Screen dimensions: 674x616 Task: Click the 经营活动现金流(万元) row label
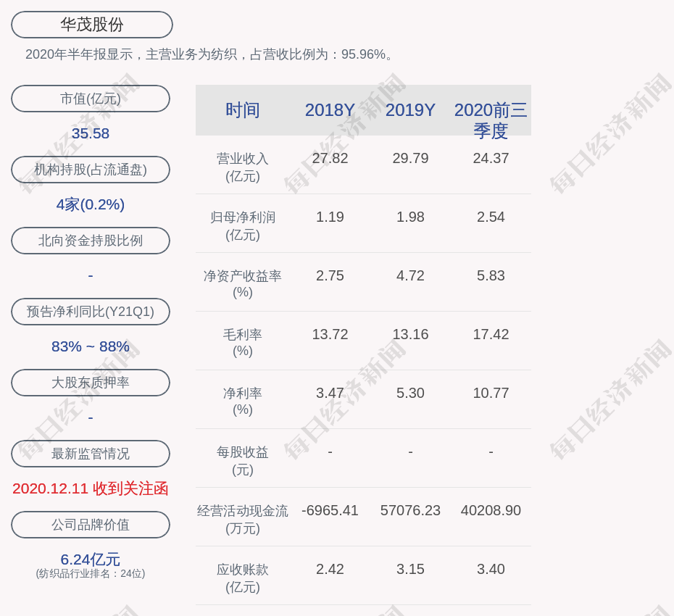pos(243,519)
